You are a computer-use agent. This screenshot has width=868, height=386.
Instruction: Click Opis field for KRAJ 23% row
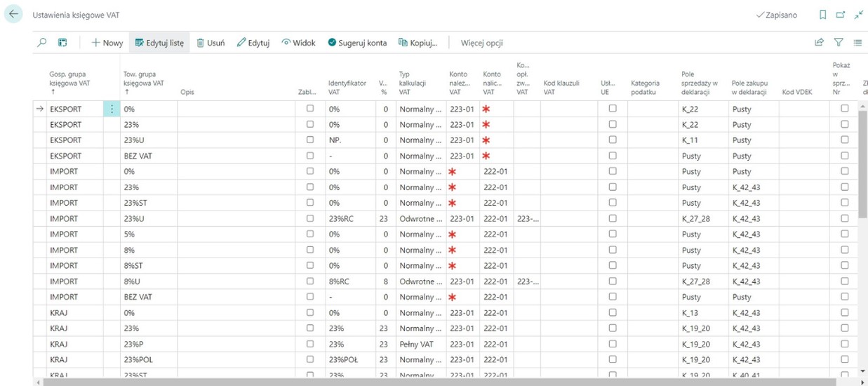click(236, 328)
